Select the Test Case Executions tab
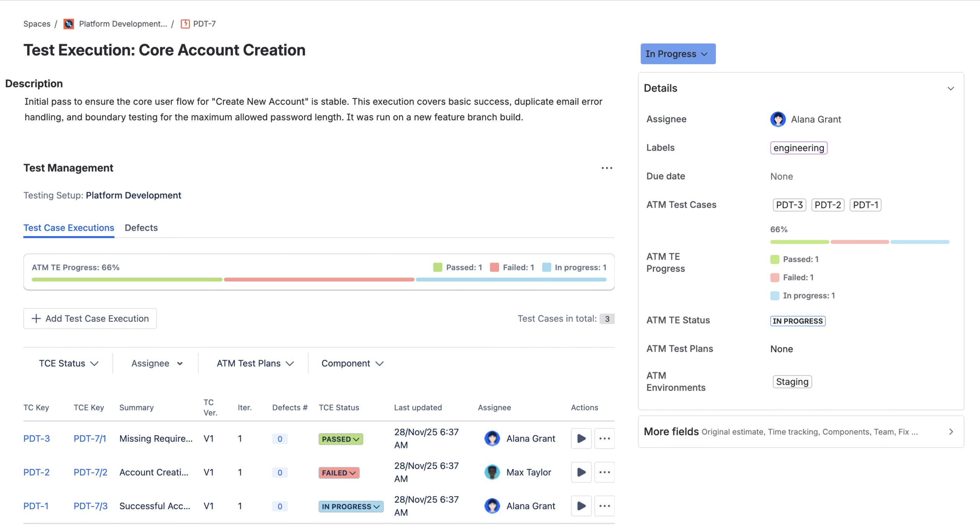This screenshot has height=528, width=980. pos(69,228)
